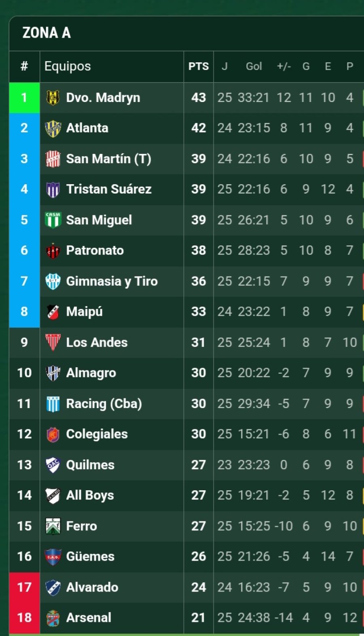
Task: Click the green position 1 badge
Action: [x=24, y=98]
